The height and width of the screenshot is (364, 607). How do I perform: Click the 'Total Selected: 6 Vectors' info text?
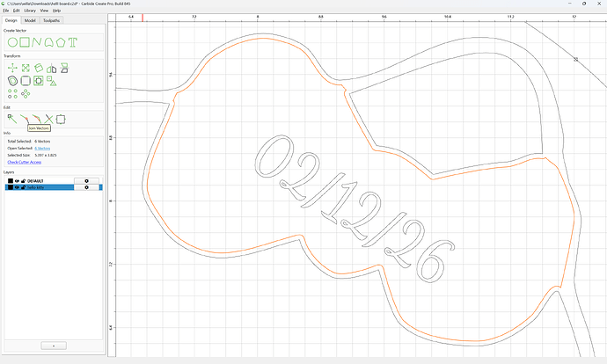(x=29, y=142)
